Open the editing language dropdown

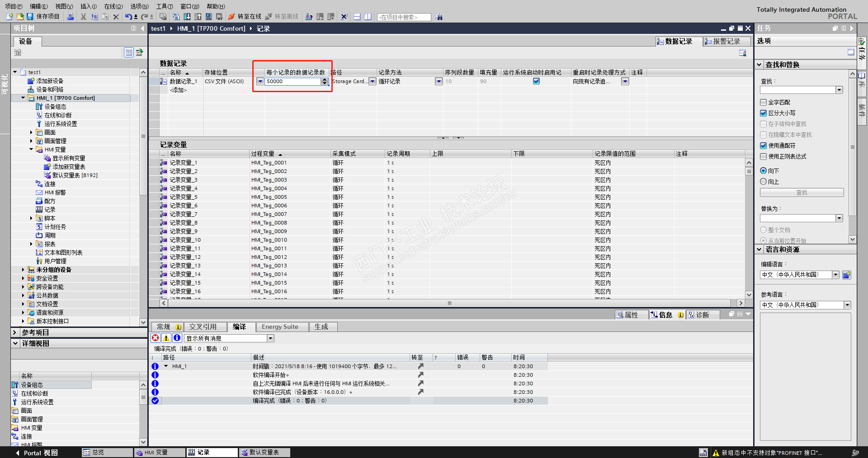pos(835,275)
